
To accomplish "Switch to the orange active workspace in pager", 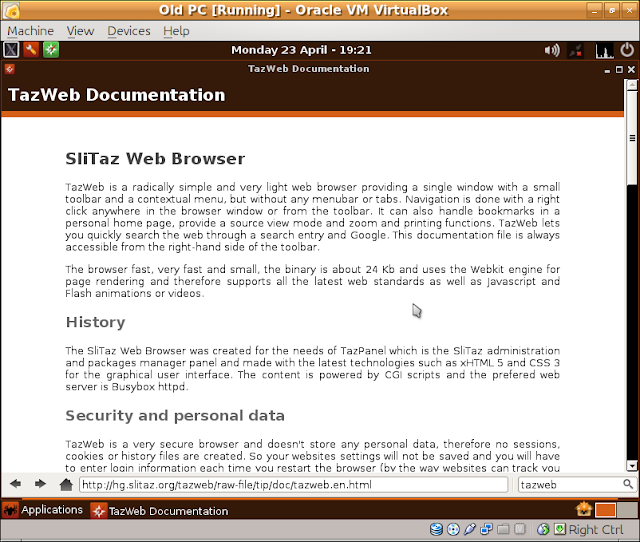I will (x=605, y=510).
